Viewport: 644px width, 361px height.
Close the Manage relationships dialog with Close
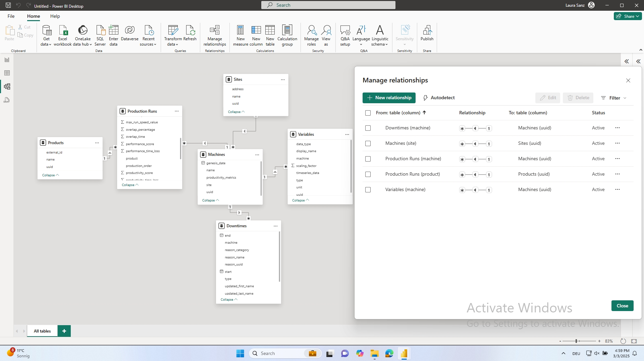pos(622,306)
